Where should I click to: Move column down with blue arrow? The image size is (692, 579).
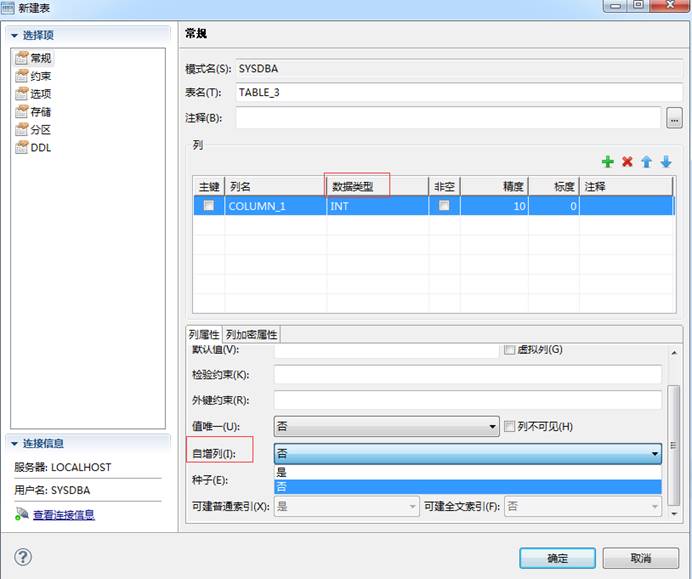click(x=666, y=162)
